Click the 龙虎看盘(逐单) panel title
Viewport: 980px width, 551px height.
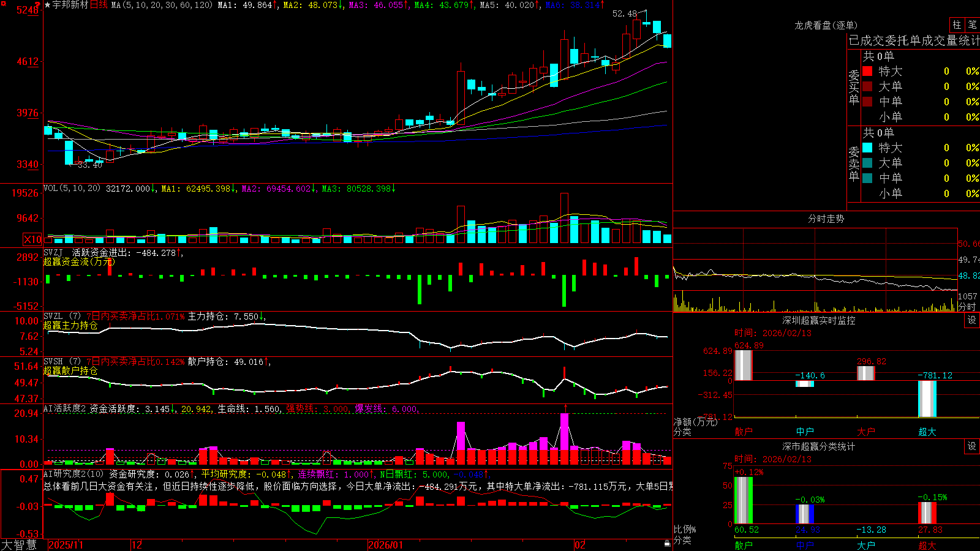(826, 25)
